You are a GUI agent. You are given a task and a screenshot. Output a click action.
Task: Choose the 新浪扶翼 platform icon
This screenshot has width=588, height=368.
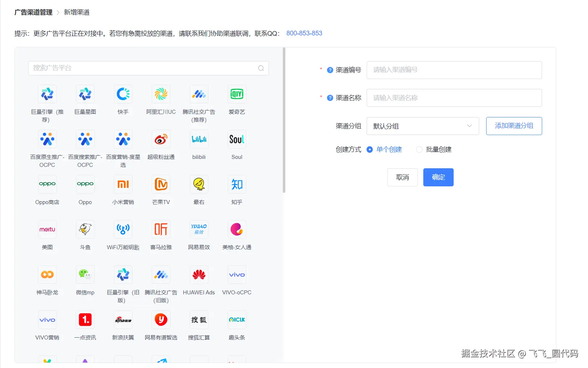click(123, 320)
